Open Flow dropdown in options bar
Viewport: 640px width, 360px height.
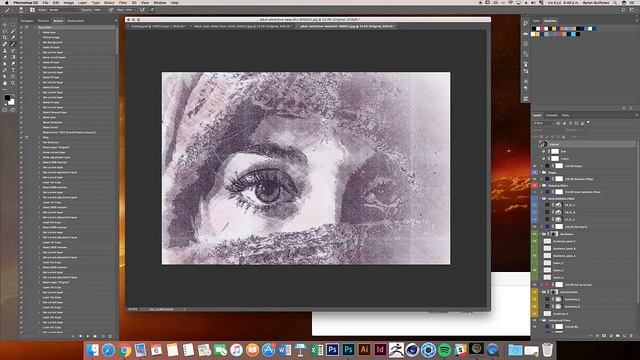tap(136, 10)
